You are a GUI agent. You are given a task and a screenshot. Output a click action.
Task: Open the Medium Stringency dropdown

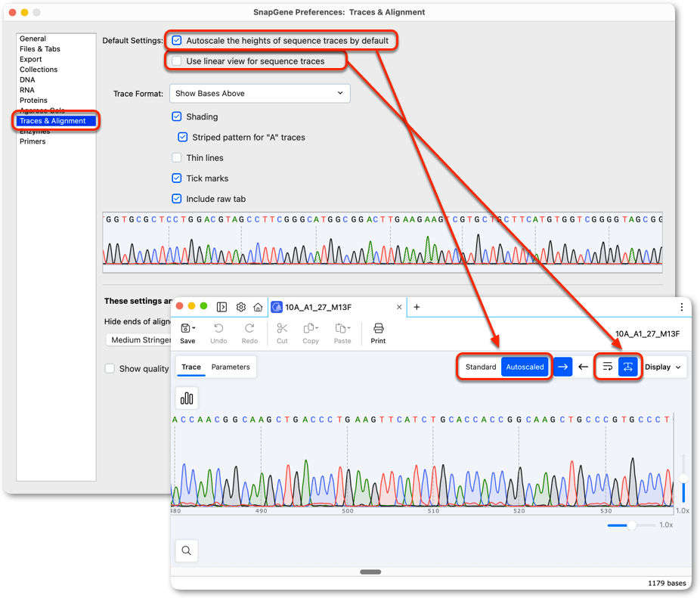pos(139,340)
